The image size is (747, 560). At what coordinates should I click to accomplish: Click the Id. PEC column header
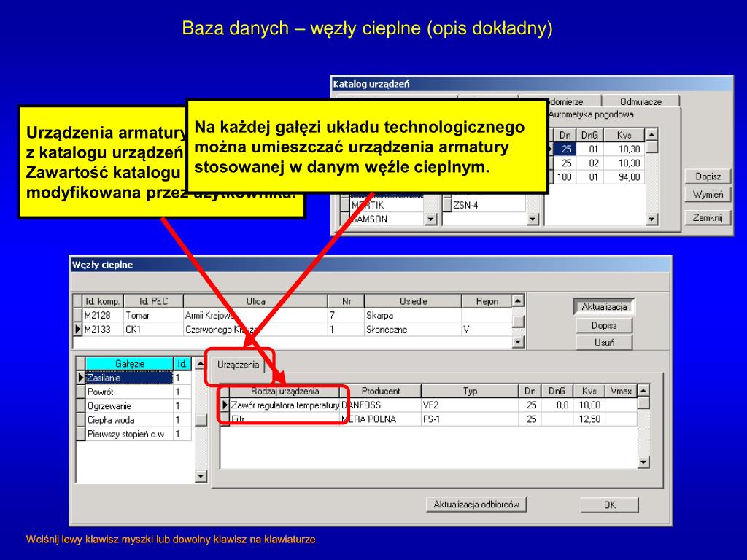(153, 301)
